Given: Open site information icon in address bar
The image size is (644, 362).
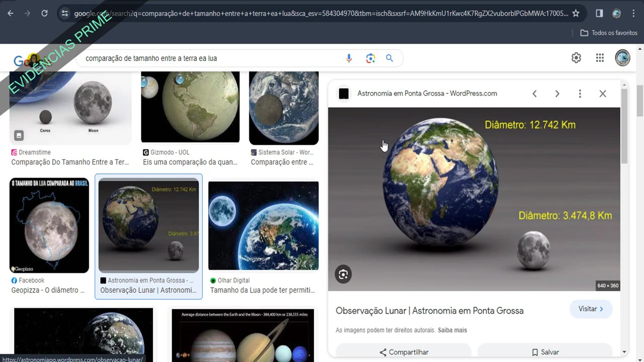Looking at the screenshot, I should pyautogui.click(x=64, y=14).
